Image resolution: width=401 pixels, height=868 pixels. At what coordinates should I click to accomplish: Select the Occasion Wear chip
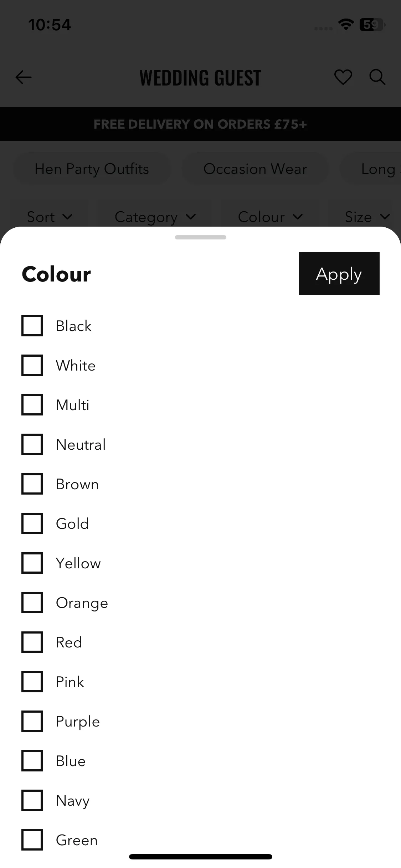coord(255,169)
